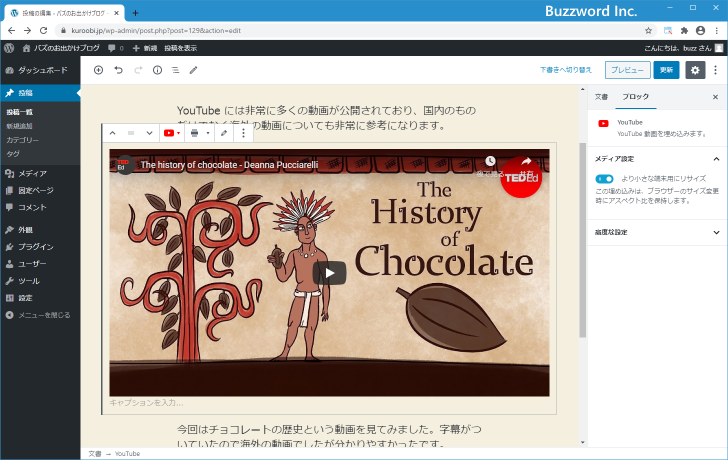This screenshot has width=728, height=460.
Task: Collapse the メディア設定 section
Action: (657, 159)
